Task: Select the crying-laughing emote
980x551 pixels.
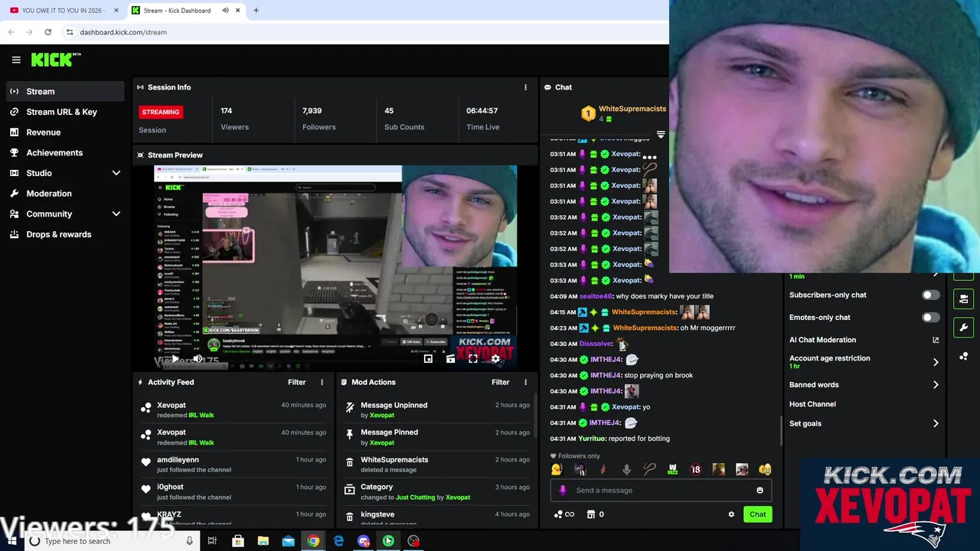Action: [x=765, y=469]
